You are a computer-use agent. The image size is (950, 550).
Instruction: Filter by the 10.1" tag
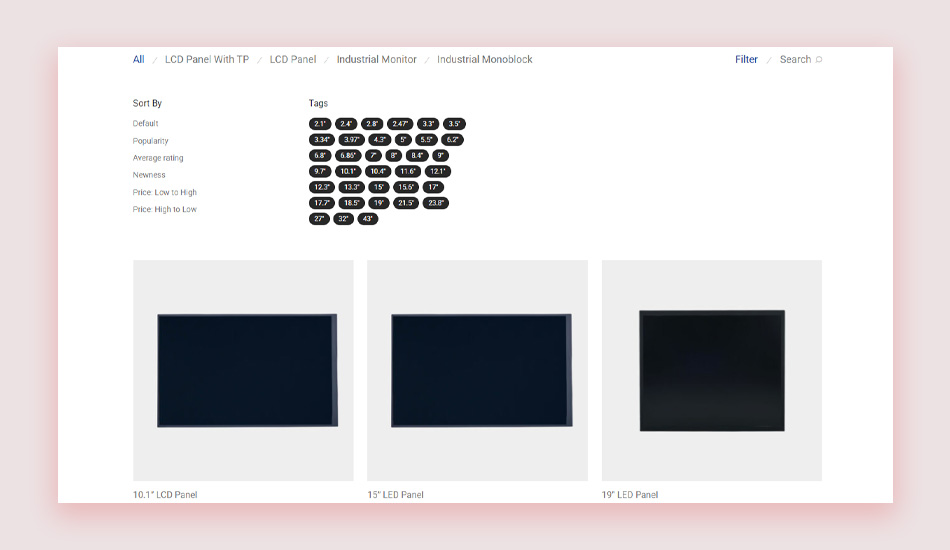(348, 171)
